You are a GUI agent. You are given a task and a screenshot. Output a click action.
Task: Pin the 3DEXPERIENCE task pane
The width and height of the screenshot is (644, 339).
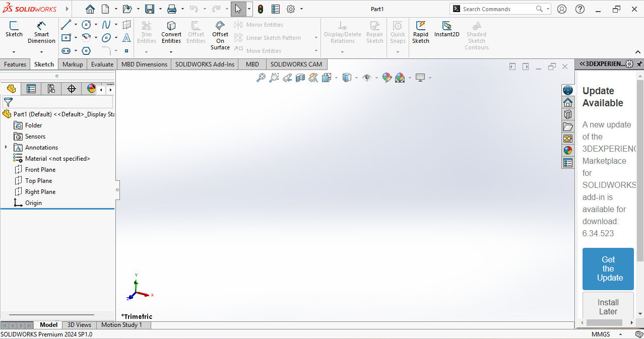(639, 64)
